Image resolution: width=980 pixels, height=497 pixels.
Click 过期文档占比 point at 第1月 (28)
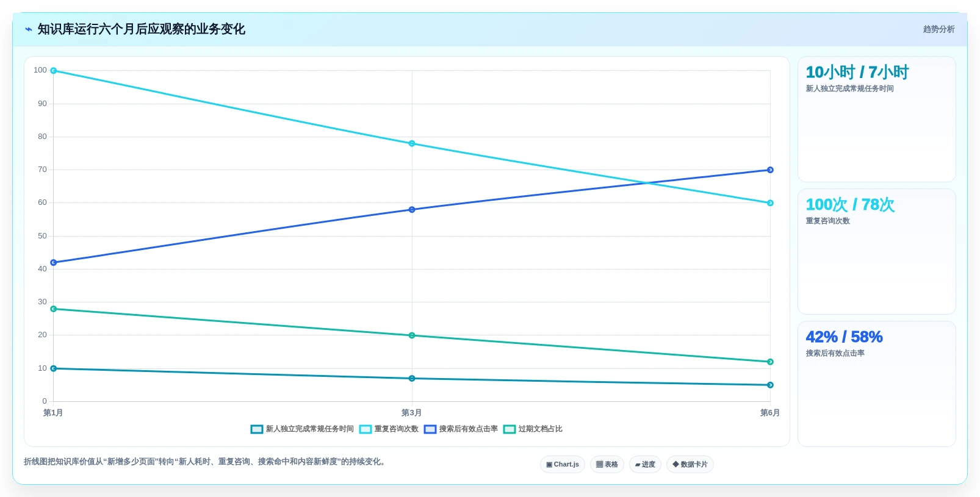click(54, 309)
